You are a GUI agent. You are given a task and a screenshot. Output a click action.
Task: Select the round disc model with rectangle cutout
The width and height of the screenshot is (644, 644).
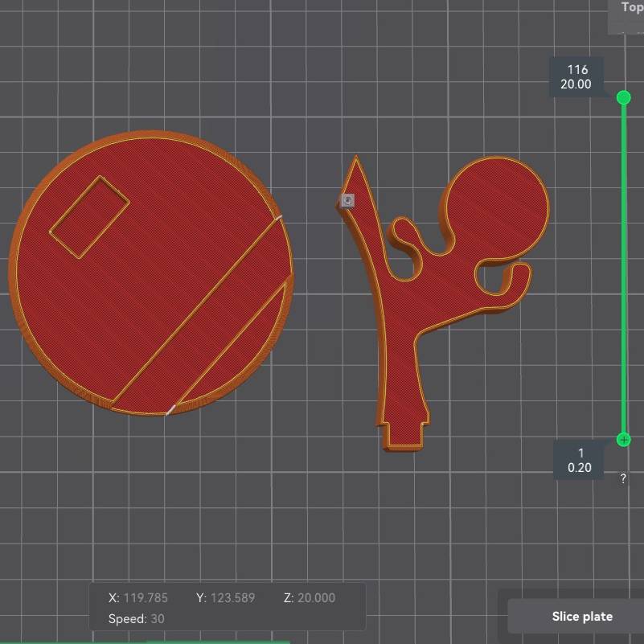point(151,273)
